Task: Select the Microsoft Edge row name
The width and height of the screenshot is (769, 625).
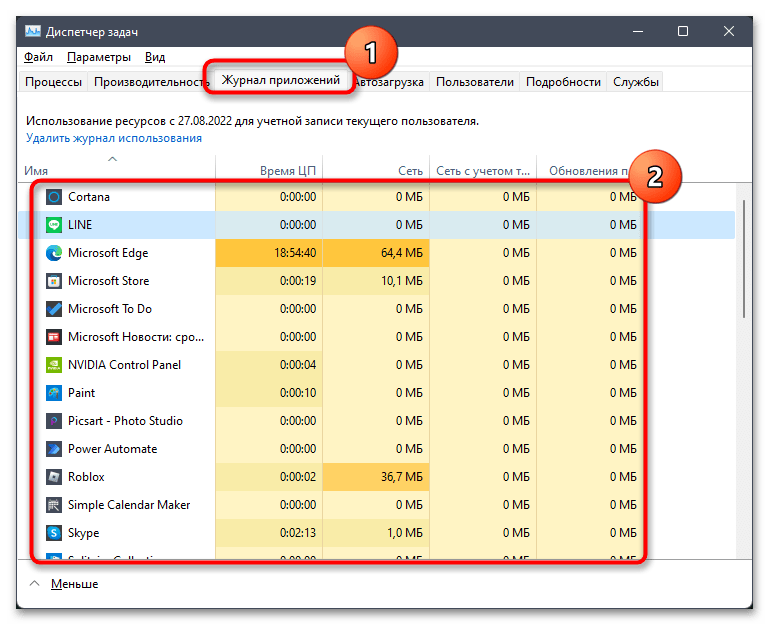Action: 108,253
